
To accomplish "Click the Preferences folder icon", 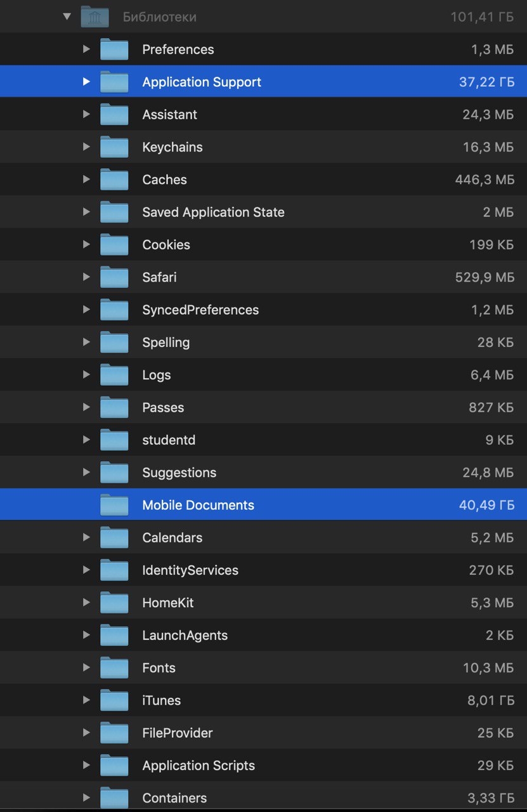I will [114, 49].
